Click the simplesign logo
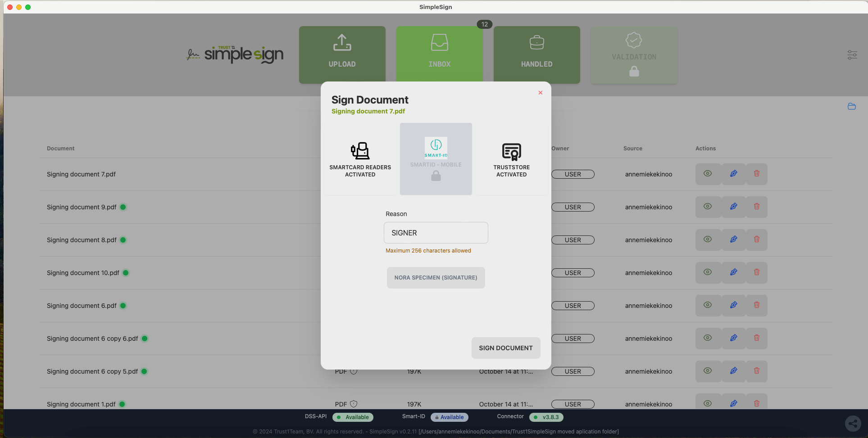This screenshot has width=868, height=438. tap(235, 54)
